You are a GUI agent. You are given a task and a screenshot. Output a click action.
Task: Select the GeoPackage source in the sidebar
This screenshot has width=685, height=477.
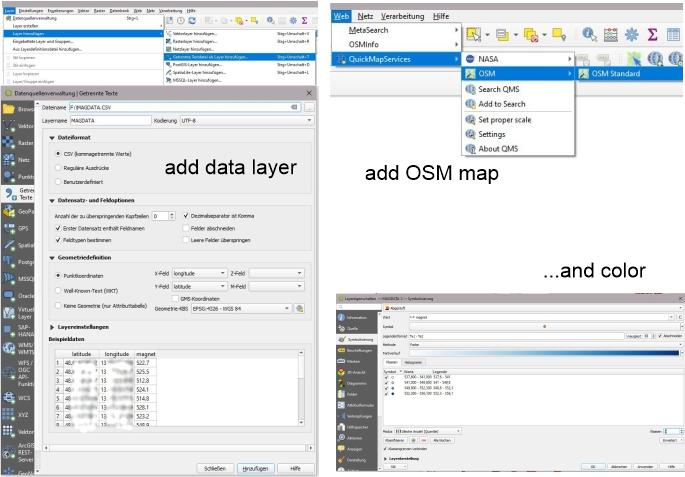click(x=18, y=211)
